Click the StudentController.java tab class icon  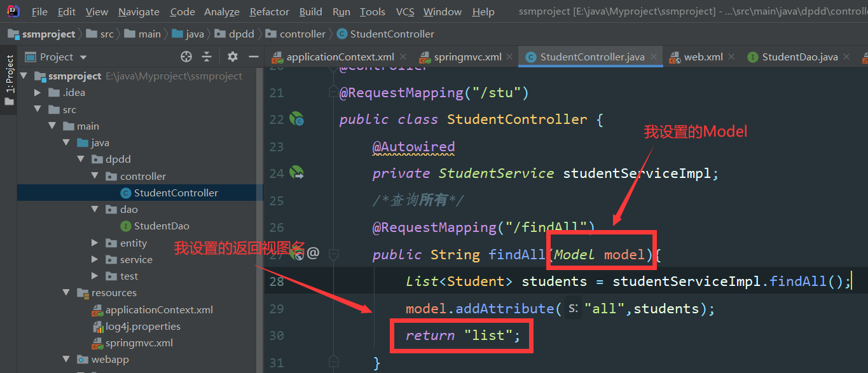click(x=531, y=57)
